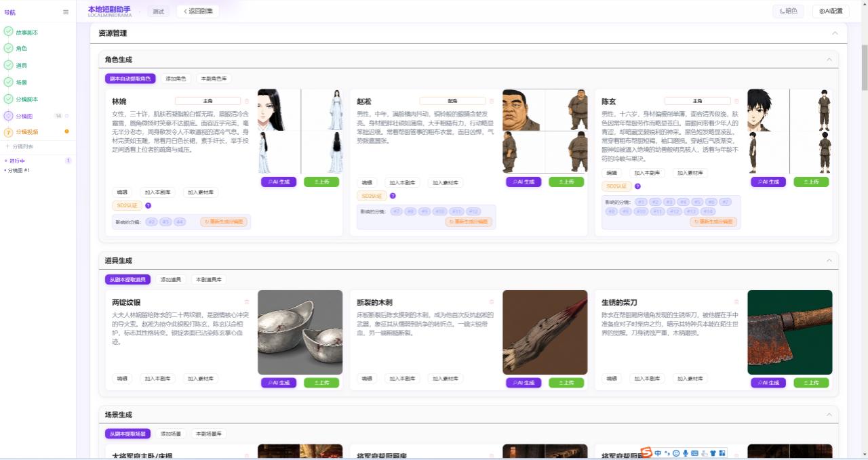Delete 两锭纹银 prop trash icon
Screen dimensions: 868x460
pos(247,301)
